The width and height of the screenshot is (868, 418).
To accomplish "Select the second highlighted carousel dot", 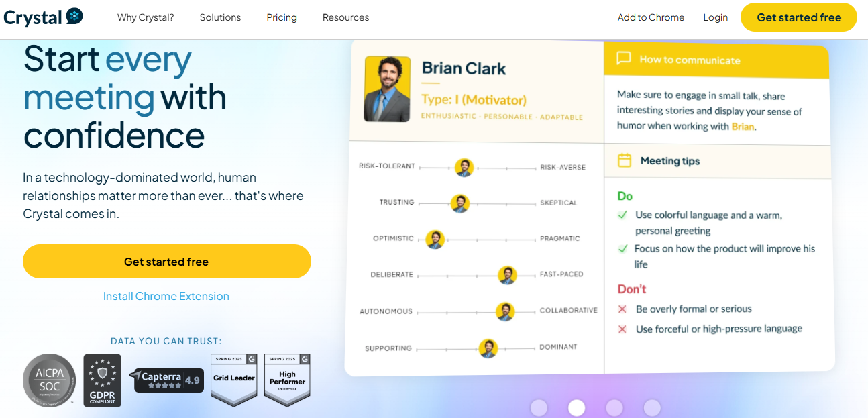I will click(576, 407).
